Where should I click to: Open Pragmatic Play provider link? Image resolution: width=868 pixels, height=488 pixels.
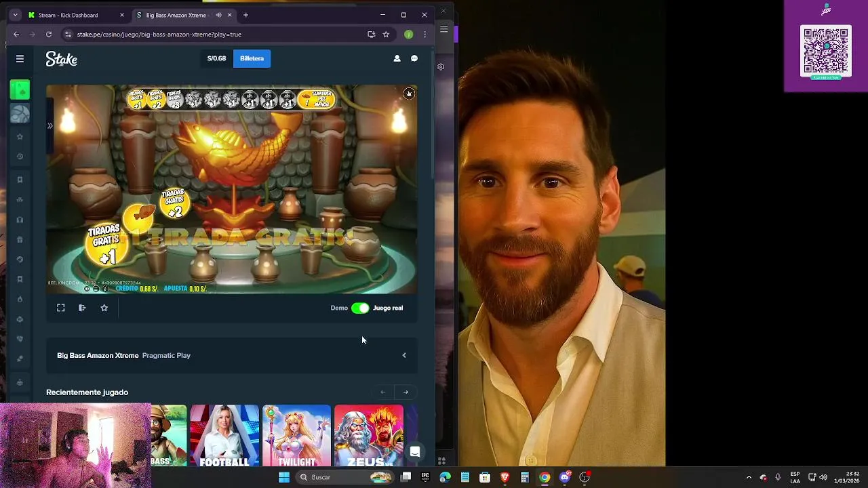(x=166, y=355)
